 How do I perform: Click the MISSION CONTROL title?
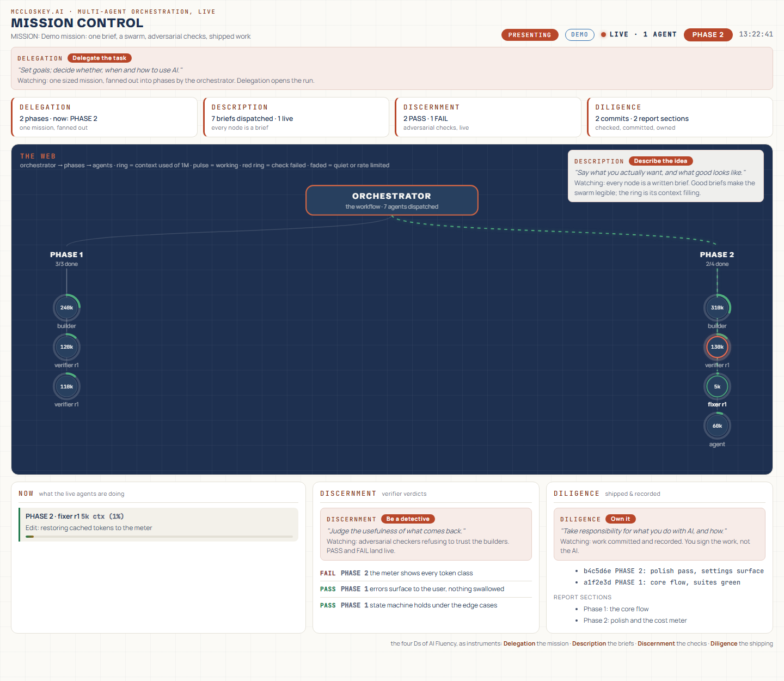(x=77, y=23)
